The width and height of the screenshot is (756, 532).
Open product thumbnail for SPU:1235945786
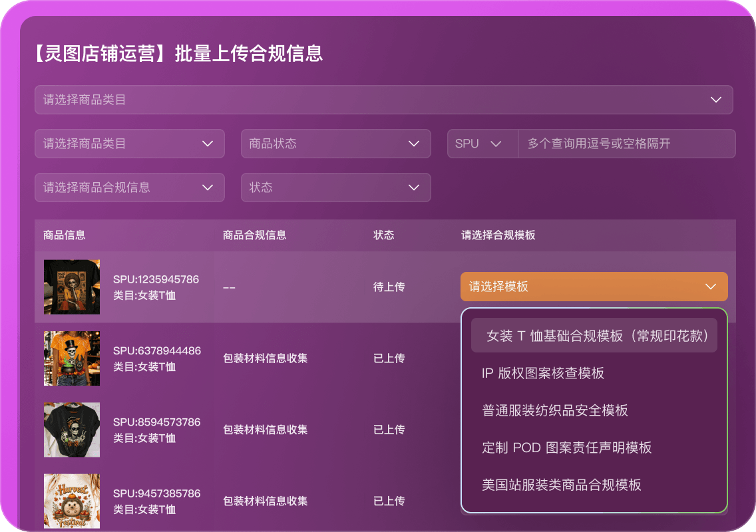pos(72,287)
